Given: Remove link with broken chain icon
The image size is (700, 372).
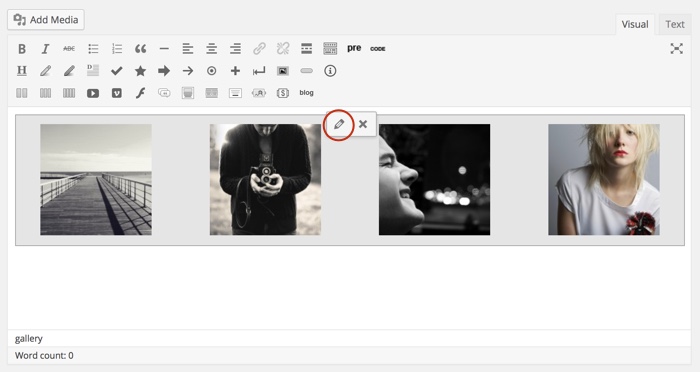Looking at the screenshot, I should [283, 48].
